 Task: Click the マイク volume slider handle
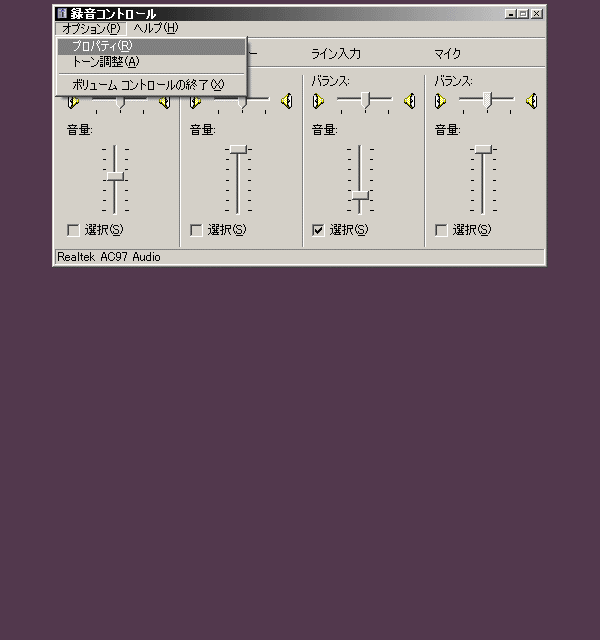pos(483,149)
